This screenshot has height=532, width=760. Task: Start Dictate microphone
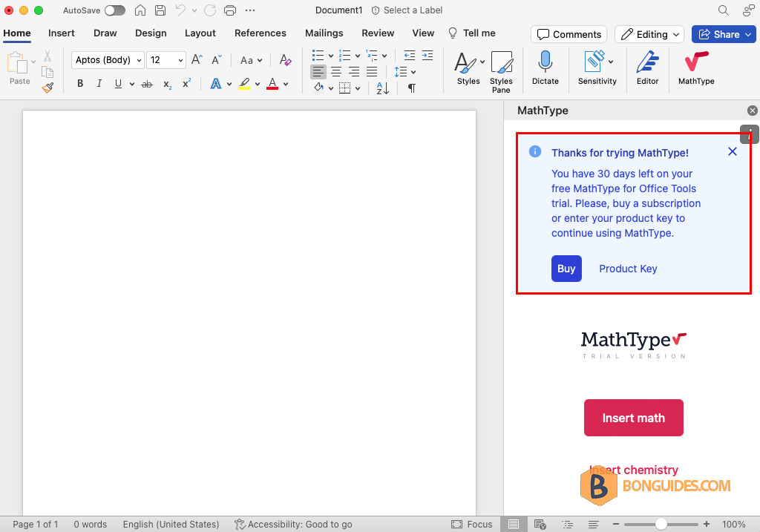(x=546, y=68)
